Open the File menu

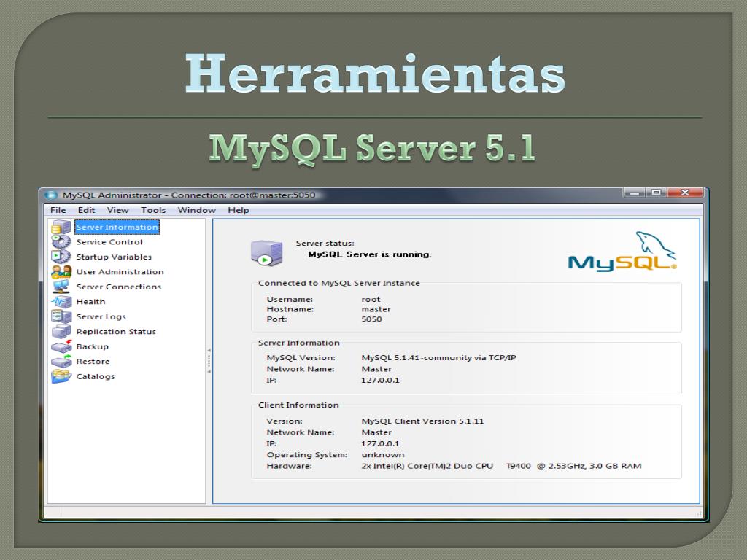(x=58, y=210)
